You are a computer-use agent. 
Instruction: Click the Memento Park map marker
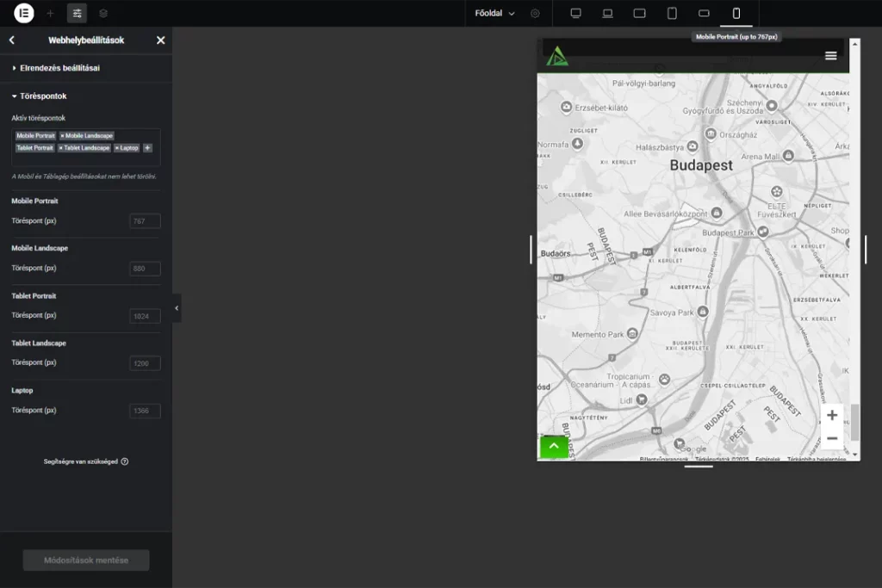tap(632, 334)
